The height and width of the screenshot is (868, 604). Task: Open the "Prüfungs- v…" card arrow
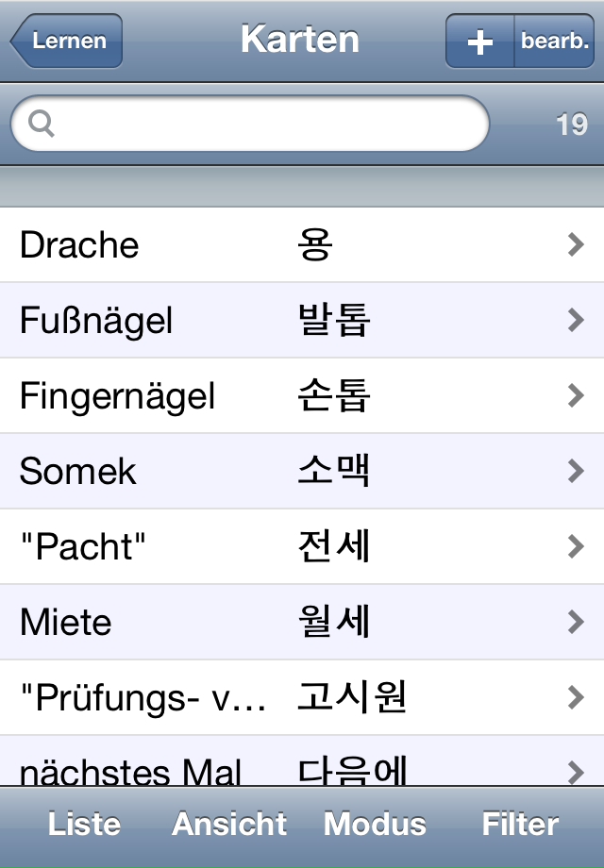coord(576,698)
